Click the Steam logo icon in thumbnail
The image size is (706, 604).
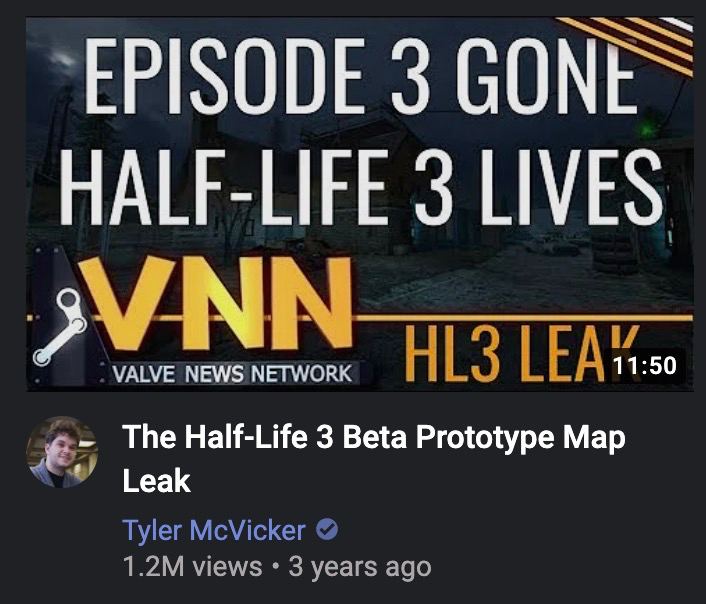point(60,326)
